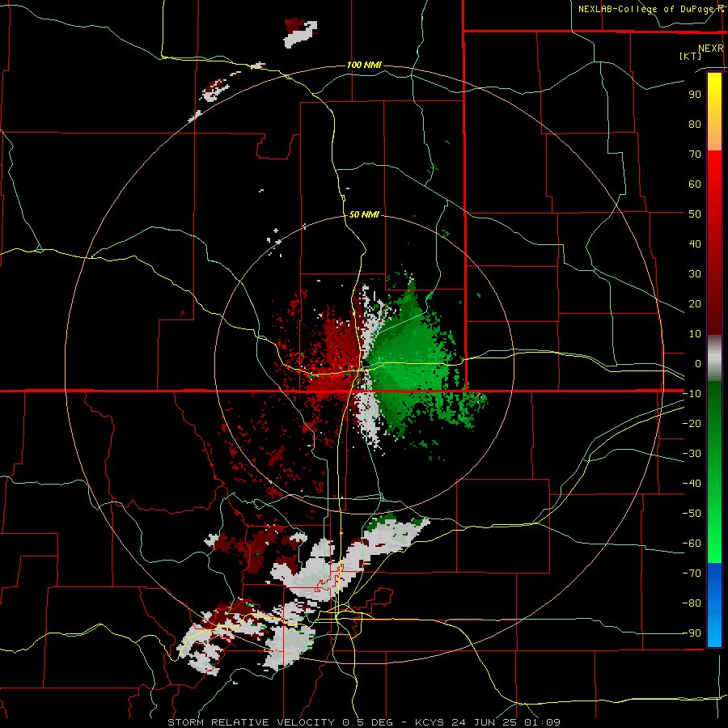
Task: Select the positive 10 knot scale label
Action: pyautogui.click(x=695, y=334)
